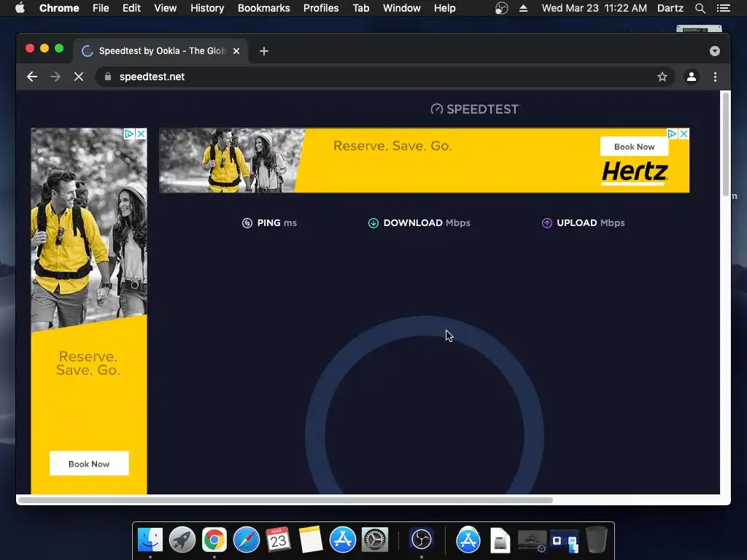Open Notification Center list icon

[x=723, y=8]
